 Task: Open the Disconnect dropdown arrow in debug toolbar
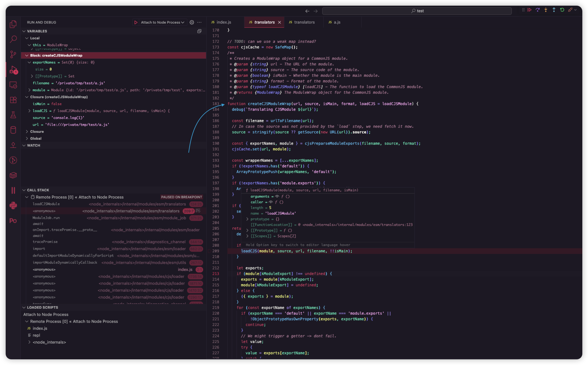point(575,10)
